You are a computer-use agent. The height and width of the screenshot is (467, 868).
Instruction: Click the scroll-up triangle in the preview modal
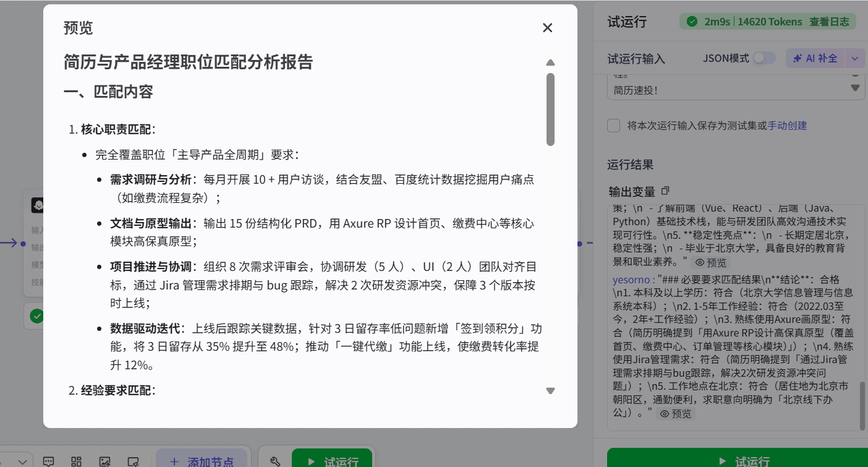550,62
